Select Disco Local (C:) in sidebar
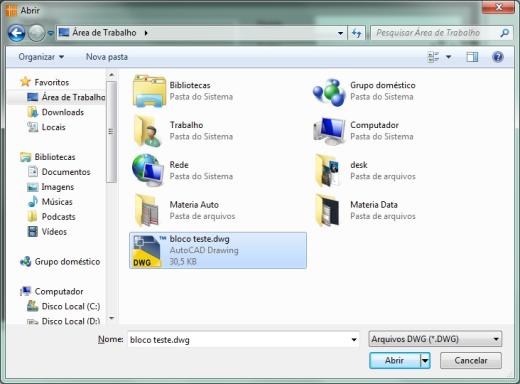This screenshot has height=384, width=520. point(71,306)
